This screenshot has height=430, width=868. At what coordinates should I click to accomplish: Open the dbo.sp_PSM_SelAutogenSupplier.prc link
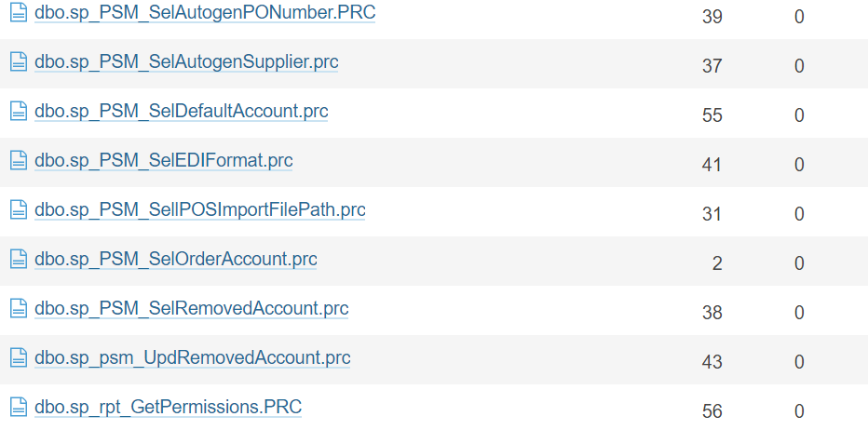pos(186,62)
